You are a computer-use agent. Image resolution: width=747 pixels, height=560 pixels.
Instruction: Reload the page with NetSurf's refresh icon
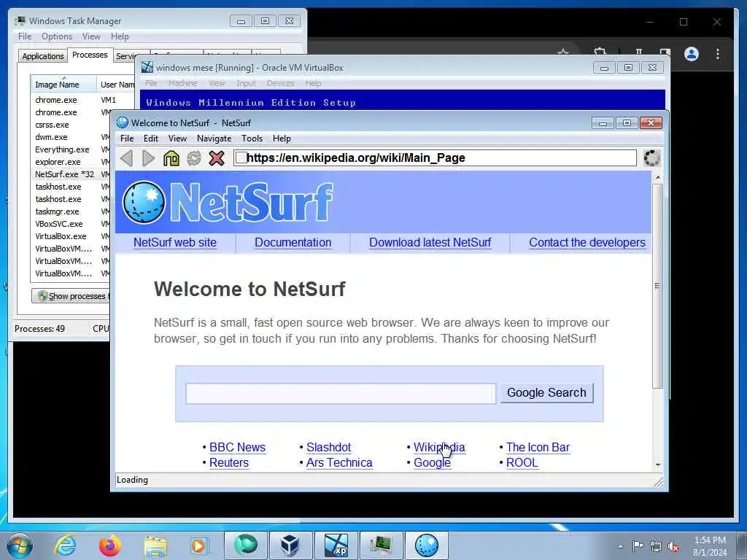[x=194, y=158]
